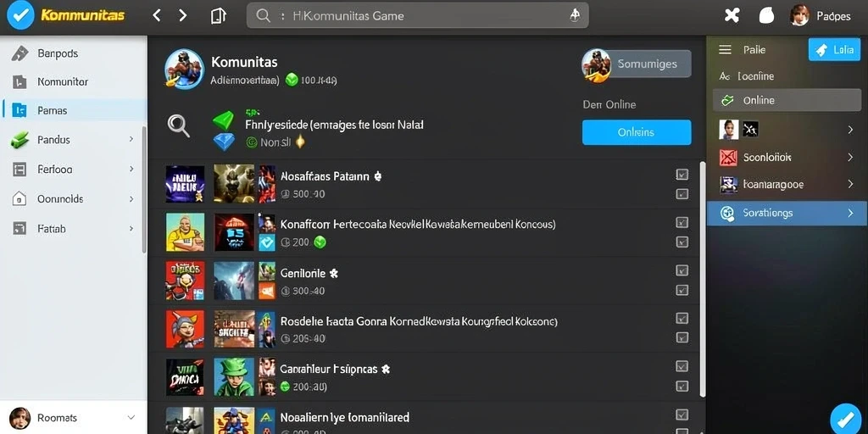
Task: Click the rocket icon in search field
Action: point(575,15)
